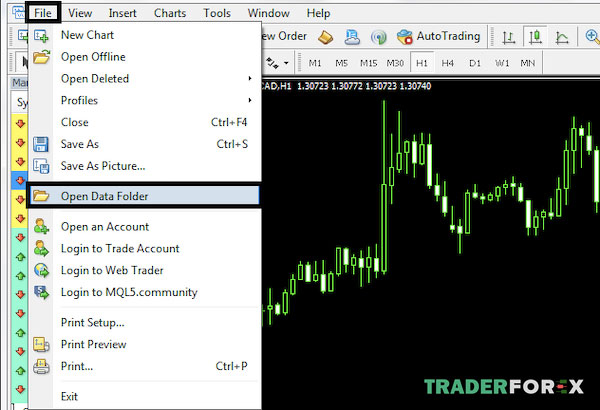The width and height of the screenshot is (600, 410).
Task: Open the Tools menu
Action: coord(217,13)
